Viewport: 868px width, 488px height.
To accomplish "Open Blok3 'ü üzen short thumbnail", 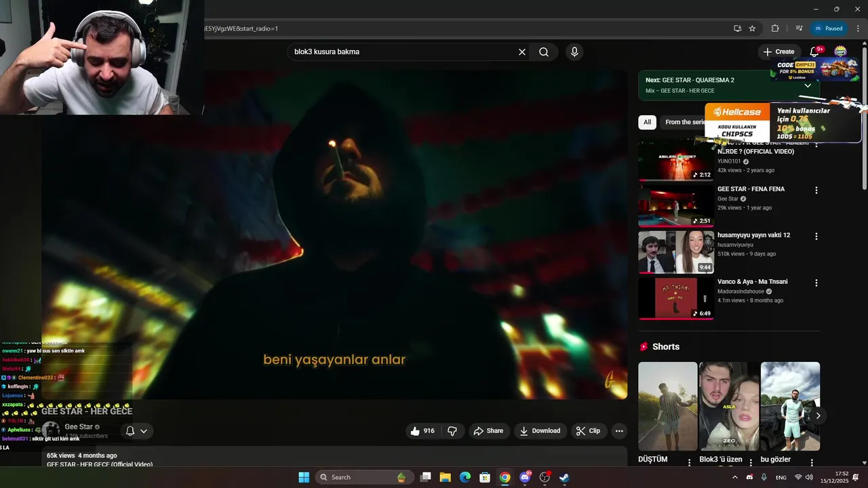I will [729, 406].
